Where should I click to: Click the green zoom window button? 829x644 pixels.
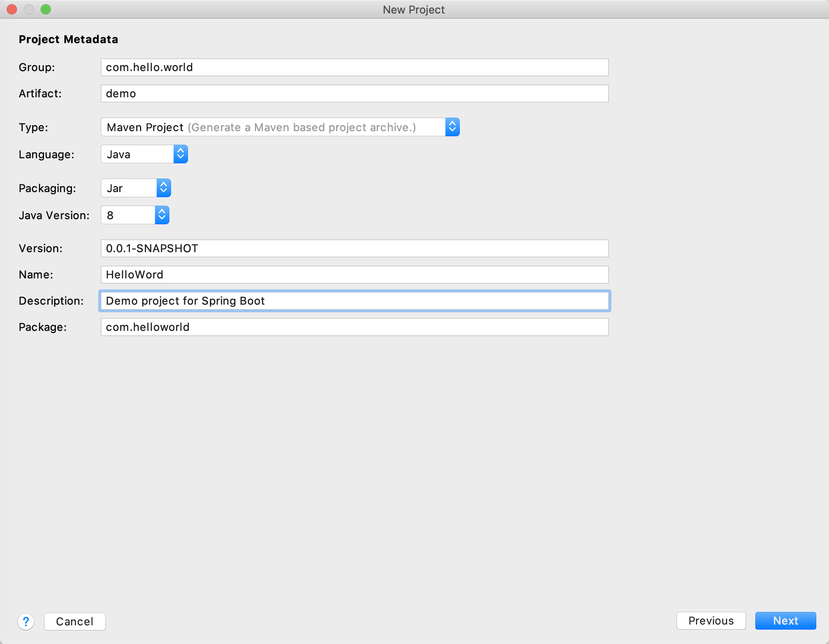(x=46, y=9)
